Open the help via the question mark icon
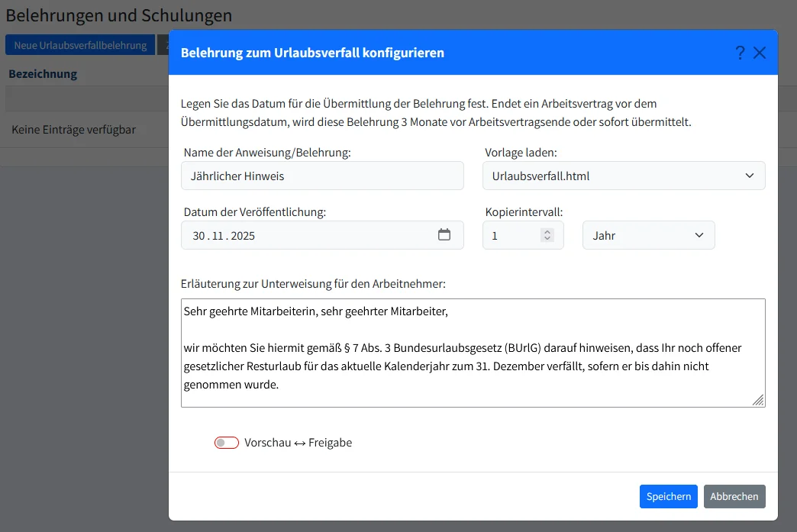797x532 pixels. click(739, 53)
